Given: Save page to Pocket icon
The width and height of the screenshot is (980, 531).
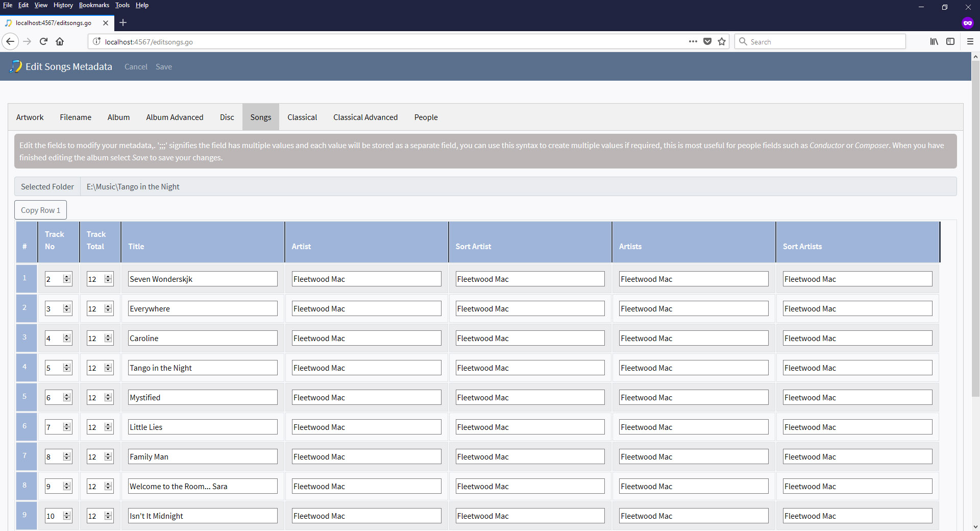Looking at the screenshot, I should (707, 42).
